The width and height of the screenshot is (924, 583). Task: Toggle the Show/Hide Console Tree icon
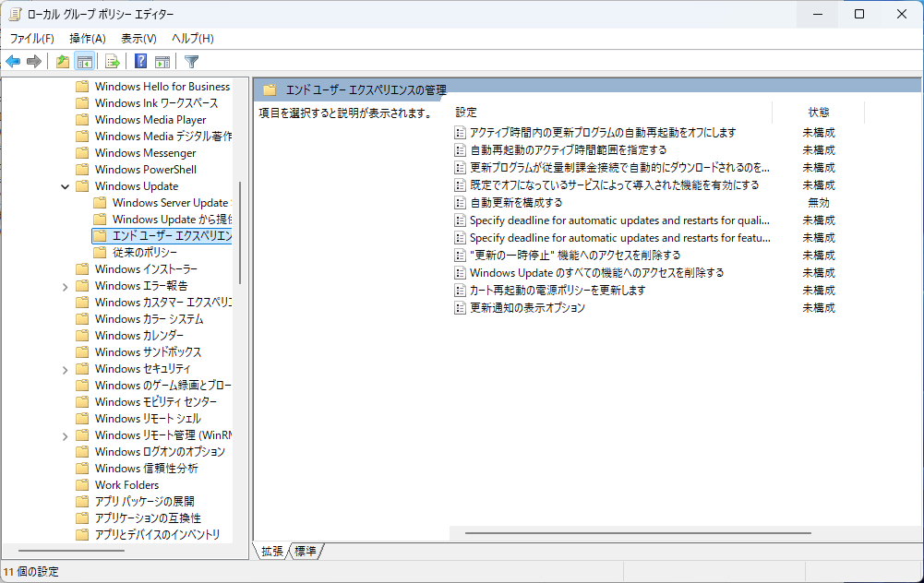pos(84,62)
